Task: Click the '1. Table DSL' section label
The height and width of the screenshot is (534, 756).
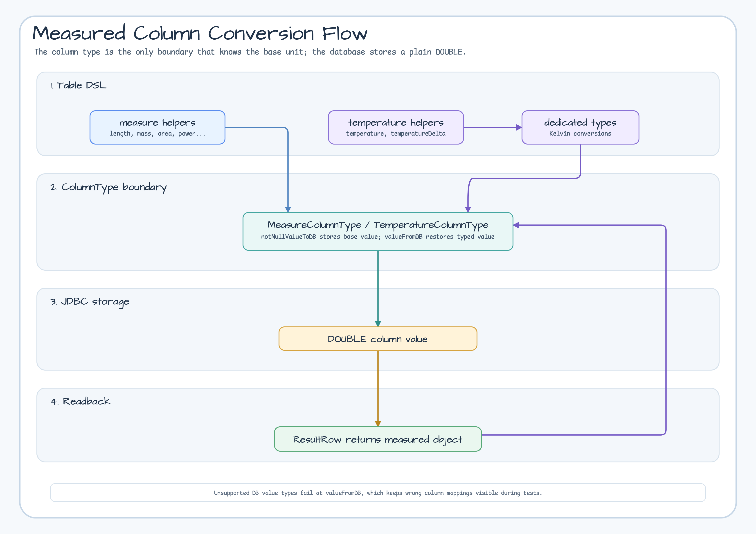Action: coord(78,85)
